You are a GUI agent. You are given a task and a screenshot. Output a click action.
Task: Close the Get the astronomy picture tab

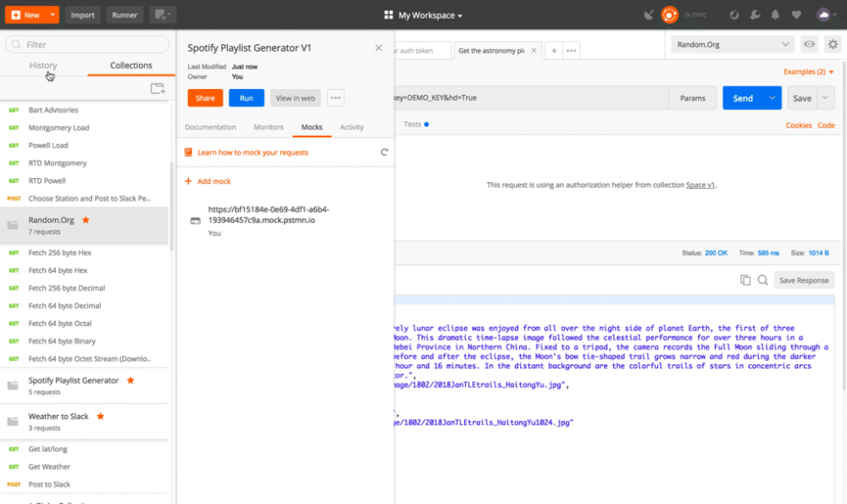tap(534, 50)
